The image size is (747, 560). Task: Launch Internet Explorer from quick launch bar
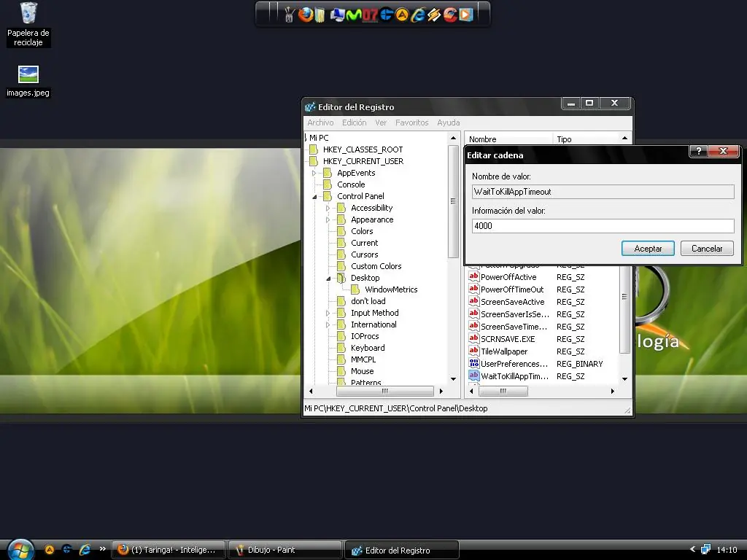tap(85, 550)
